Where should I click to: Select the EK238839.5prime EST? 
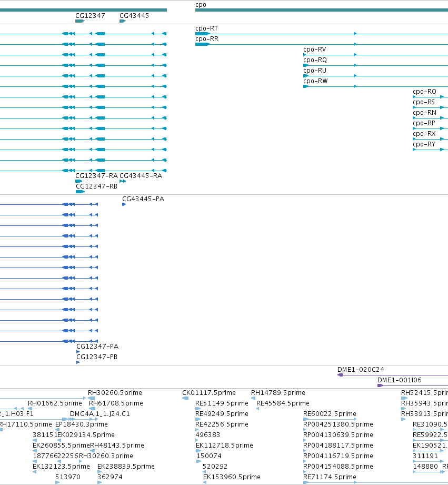126,467
